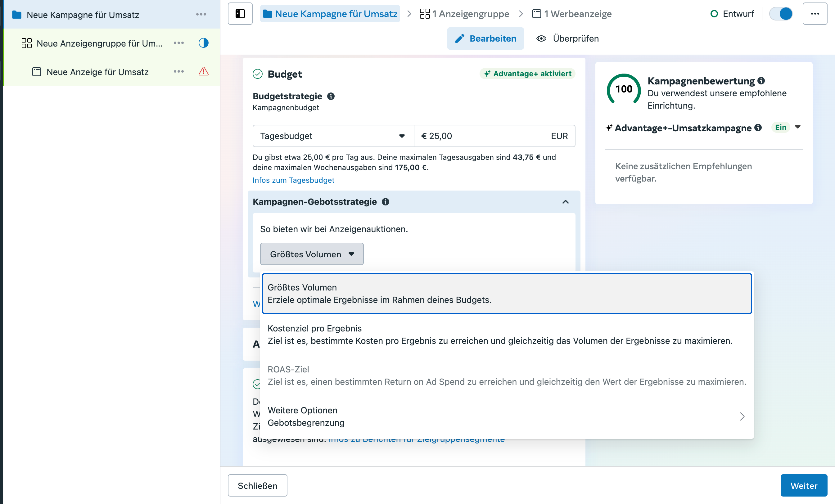835x504 pixels.
Task: Open options menu for Neue Kampagne für Umsatz
Action: click(x=201, y=14)
